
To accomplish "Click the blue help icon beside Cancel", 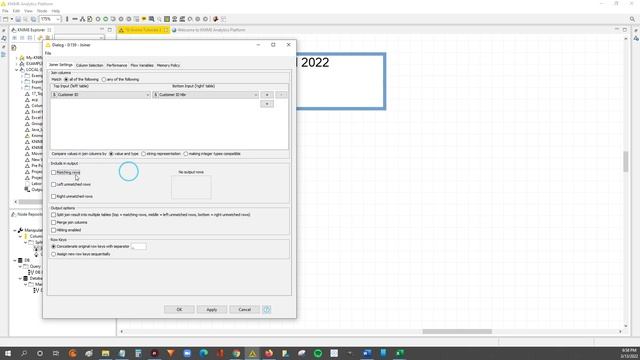I will tap(267, 309).
